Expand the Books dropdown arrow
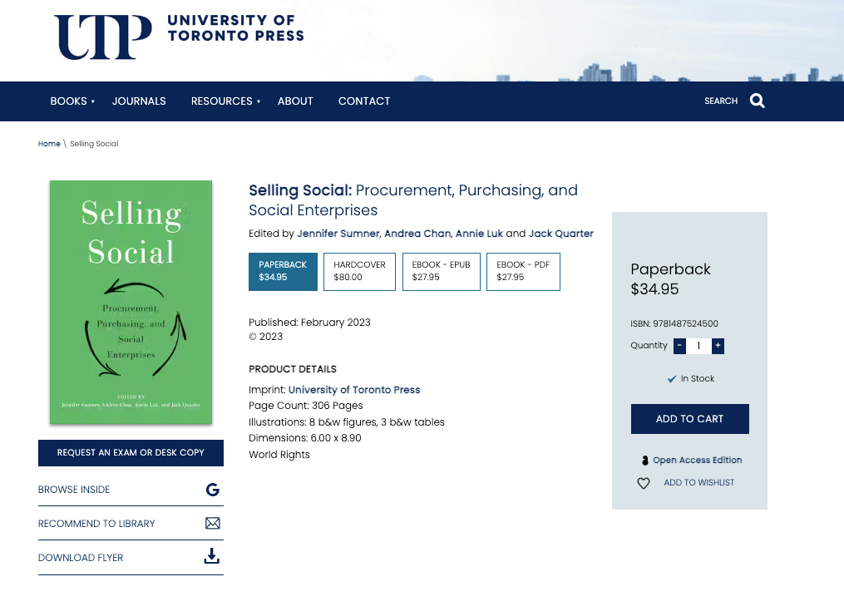Viewport: 844px width, 616px height. point(92,101)
